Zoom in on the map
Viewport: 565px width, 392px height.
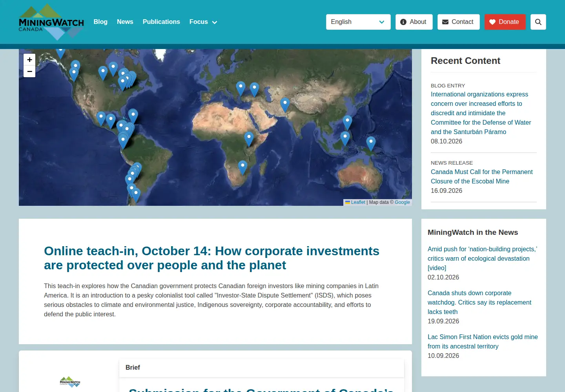[29, 60]
